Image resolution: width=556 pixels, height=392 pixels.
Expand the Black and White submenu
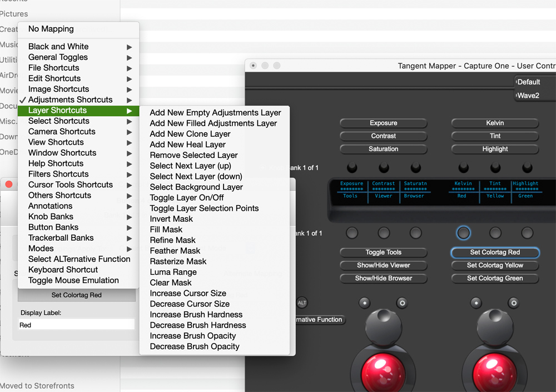pyautogui.click(x=58, y=47)
